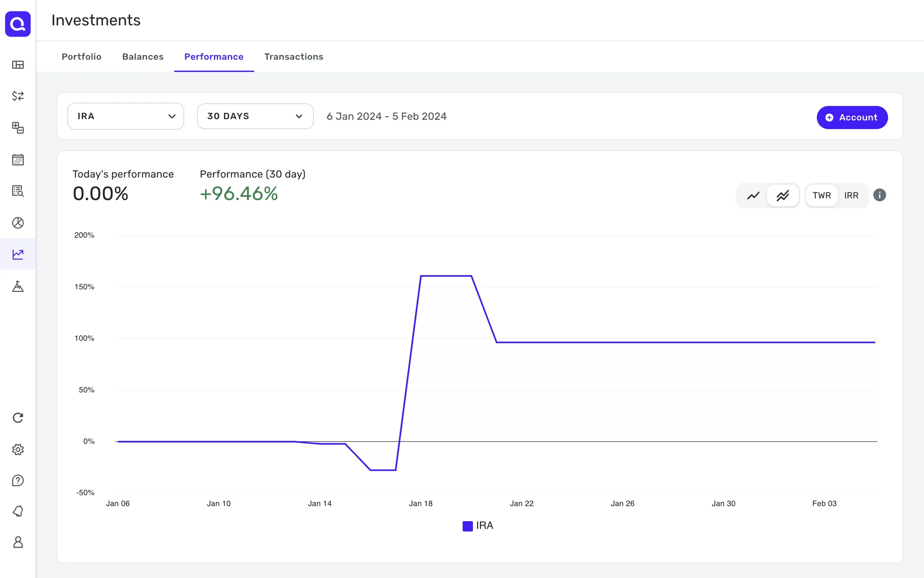
Task: Open the help question mark icon
Action: [18, 480]
